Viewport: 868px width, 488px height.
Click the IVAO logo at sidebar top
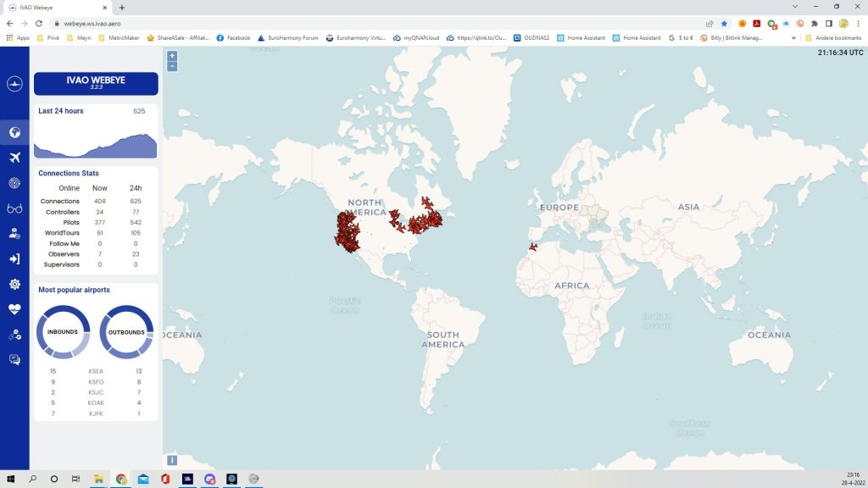tap(14, 84)
